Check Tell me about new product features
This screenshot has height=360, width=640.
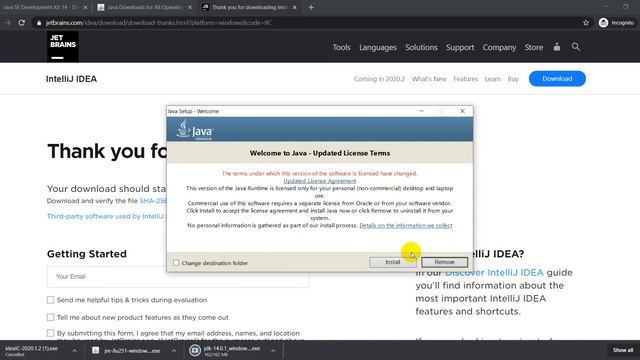50,317
